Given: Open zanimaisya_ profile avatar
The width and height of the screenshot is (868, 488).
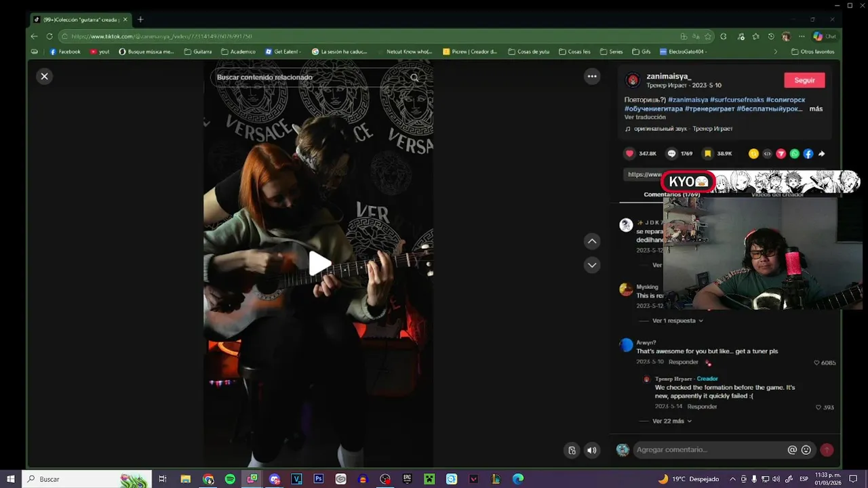Looking at the screenshot, I should click(x=633, y=80).
